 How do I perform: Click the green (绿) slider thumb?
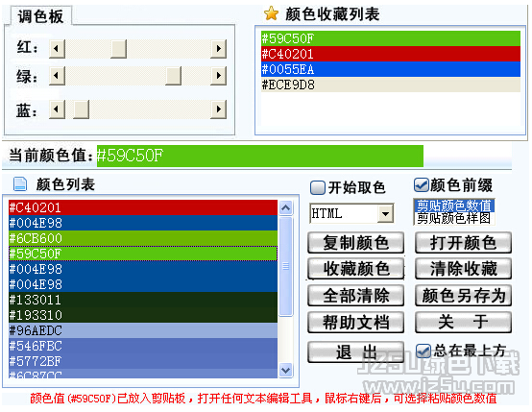click(174, 76)
